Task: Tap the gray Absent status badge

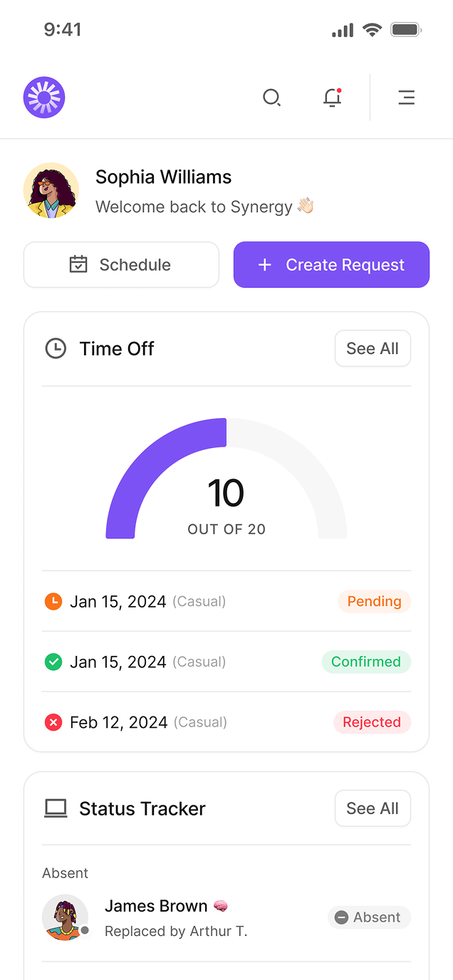Action: 369,917
